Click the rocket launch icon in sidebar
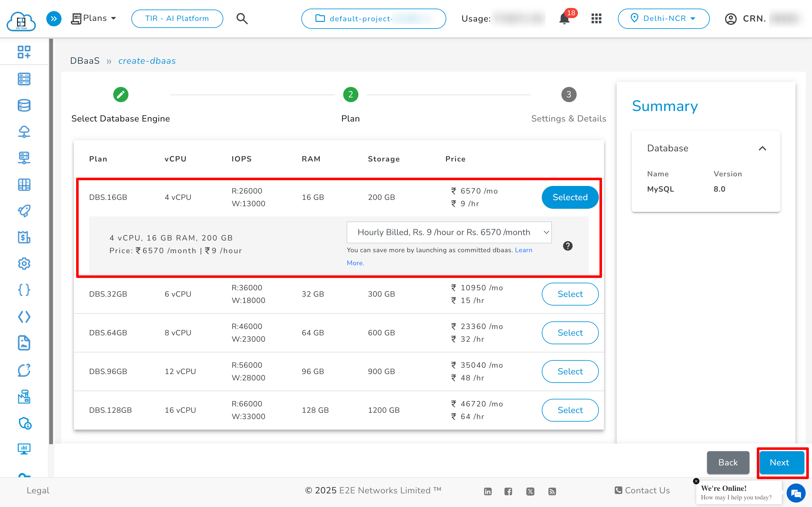Viewport: 812px width, 507px height. pos(24,211)
